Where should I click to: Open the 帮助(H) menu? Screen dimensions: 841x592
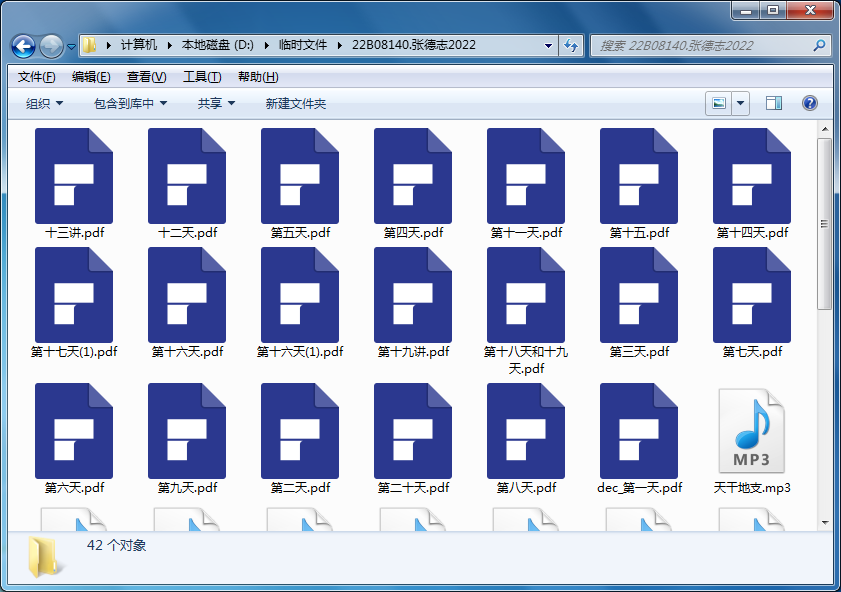pos(258,77)
